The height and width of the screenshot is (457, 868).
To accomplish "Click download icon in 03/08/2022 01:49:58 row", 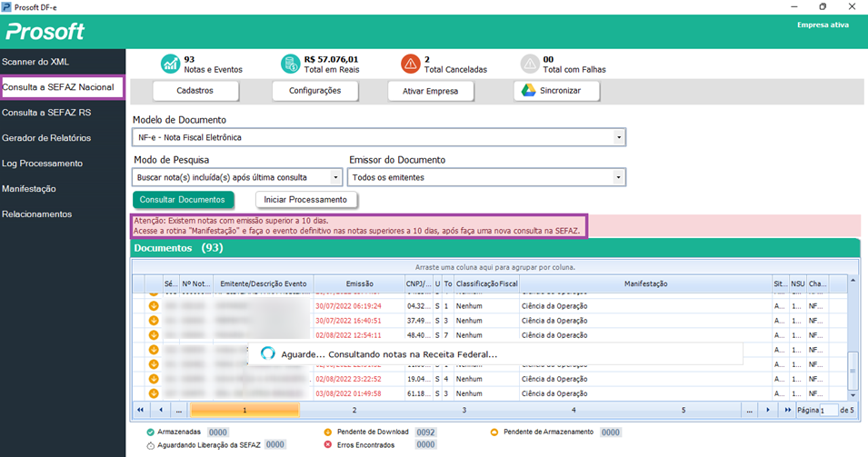I will [x=154, y=393].
